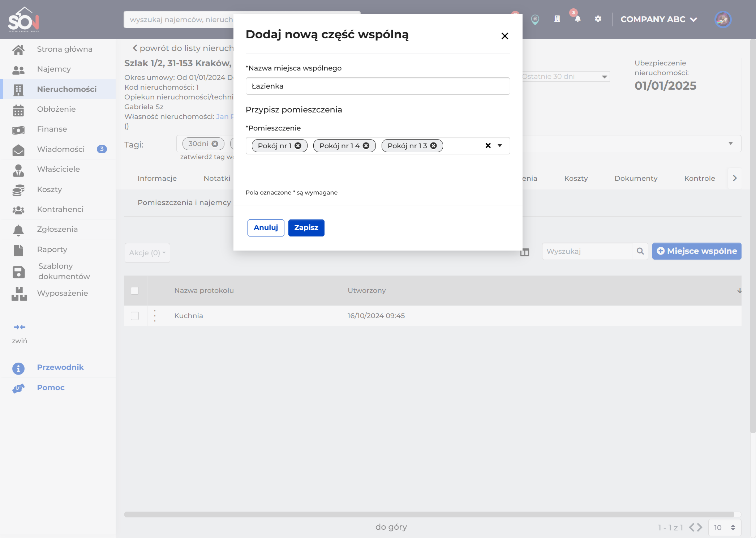Screen dimensions: 756x538
Task: Click the Anuluj button
Action: (x=266, y=228)
